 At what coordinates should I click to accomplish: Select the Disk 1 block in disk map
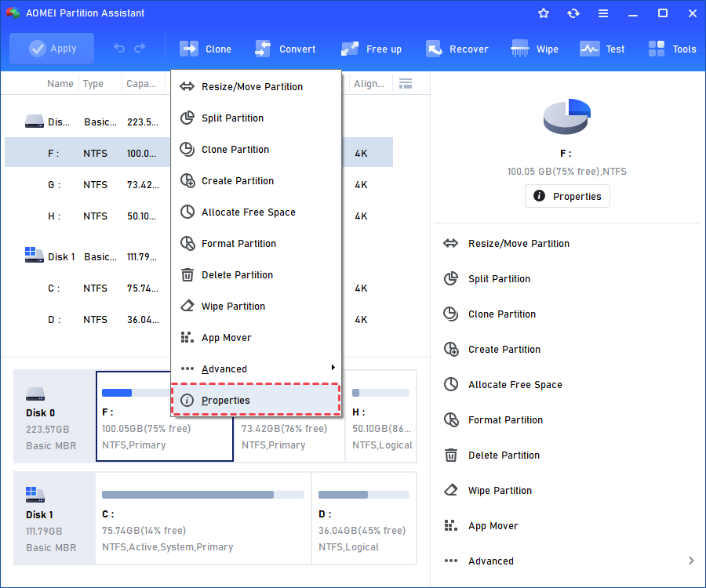[54, 518]
